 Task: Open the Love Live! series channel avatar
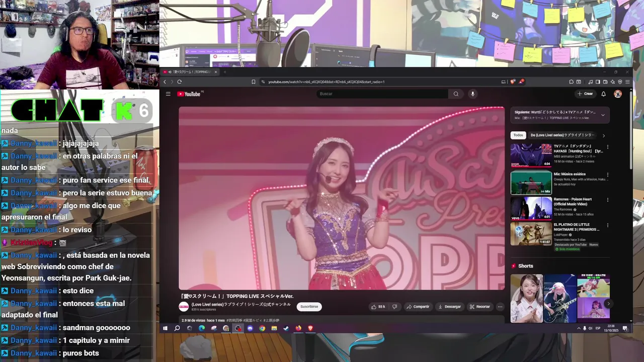[184, 307]
